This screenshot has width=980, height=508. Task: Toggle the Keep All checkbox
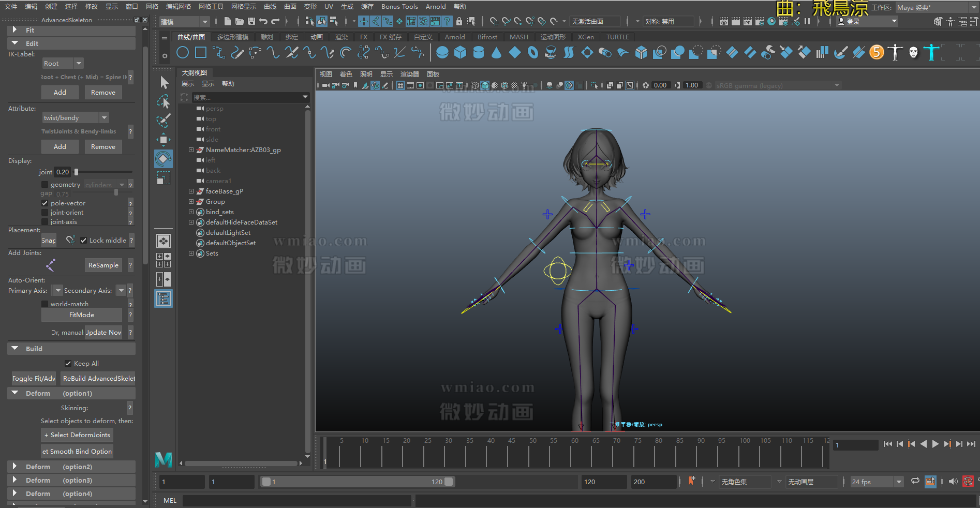point(68,364)
